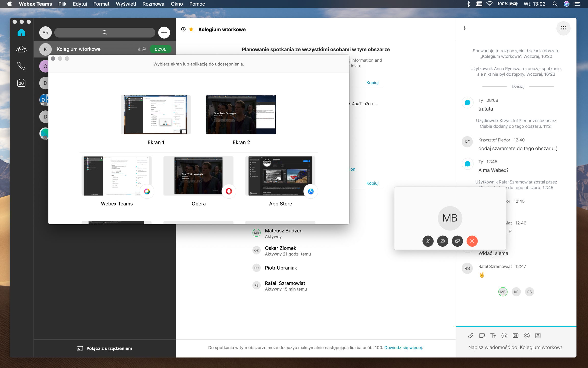Screen dimensions: 588x368
Task: Open the Rozmowa menu
Action: 153,4
